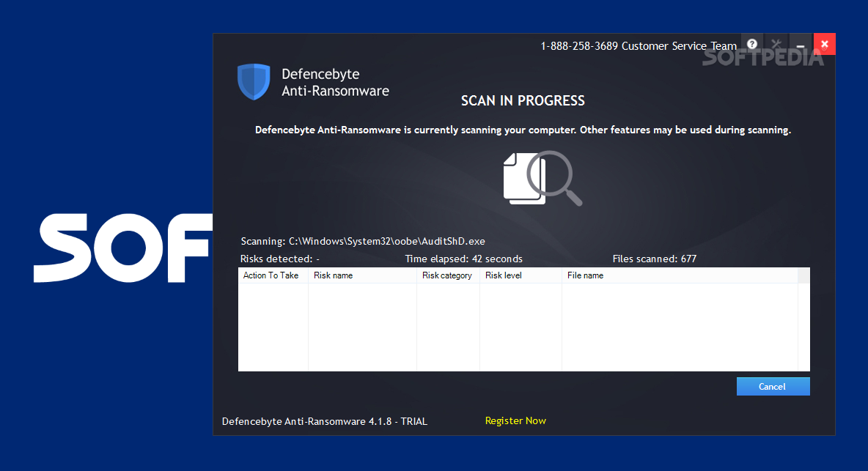This screenshot has width=868, height=471.
Task: Click the scanning path AuditShD.exe text
Action: [363, 241]
